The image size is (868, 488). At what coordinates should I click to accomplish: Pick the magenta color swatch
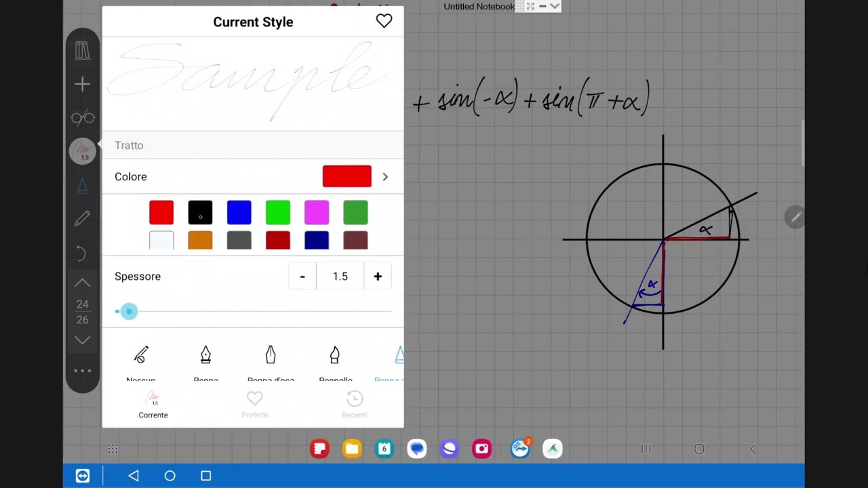[317, 213]
